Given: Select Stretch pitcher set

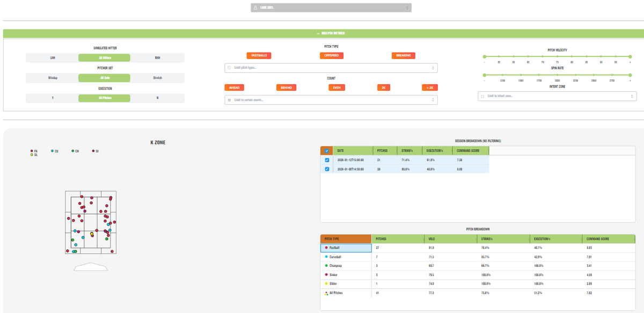Looking at the screenshot, I should tap(157, 78).
